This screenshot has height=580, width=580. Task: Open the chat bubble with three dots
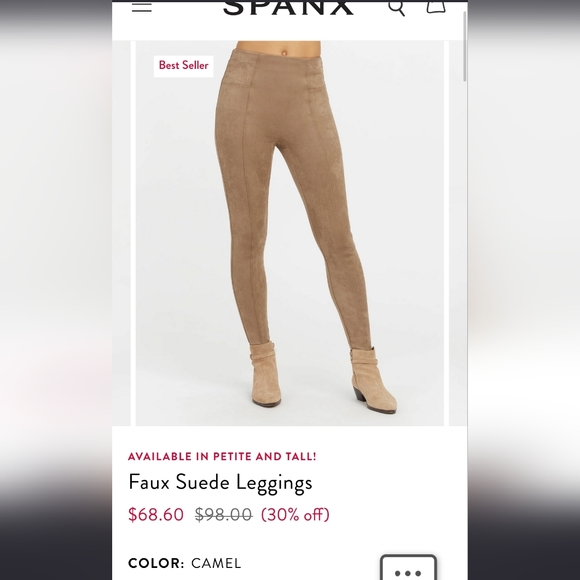tap(408, 567)
